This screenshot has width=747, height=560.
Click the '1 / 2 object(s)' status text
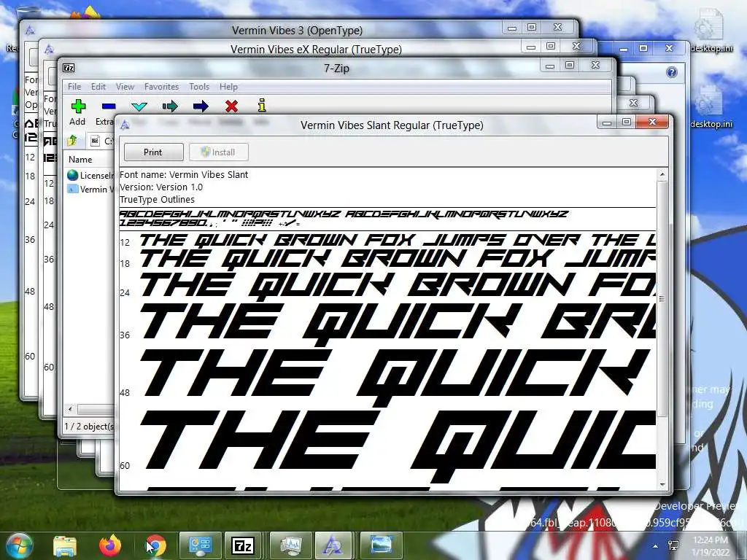(90, 427)
